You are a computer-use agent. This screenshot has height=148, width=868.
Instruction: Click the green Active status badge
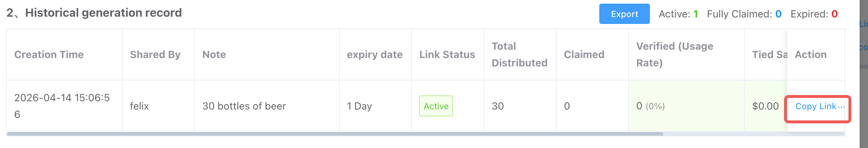436,106
